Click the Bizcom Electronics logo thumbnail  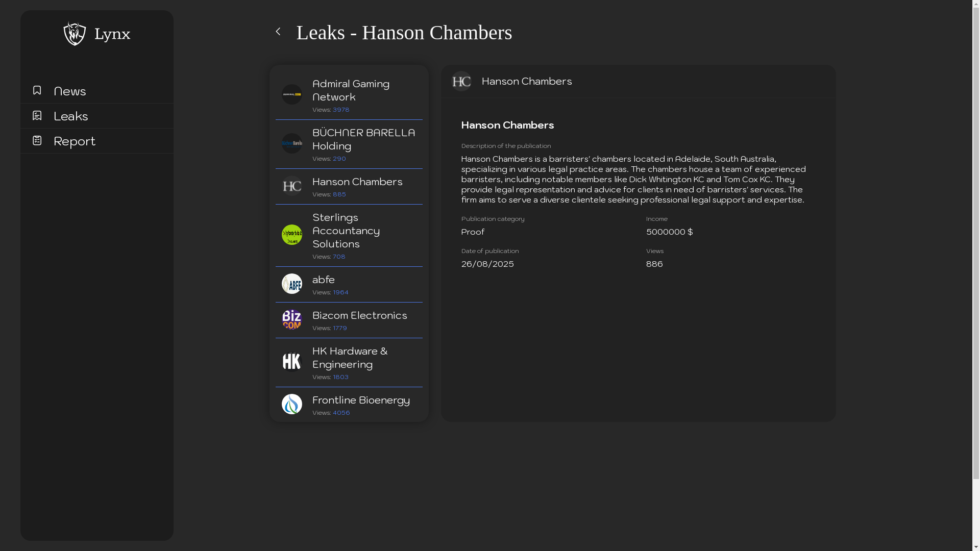pos(292,320)
